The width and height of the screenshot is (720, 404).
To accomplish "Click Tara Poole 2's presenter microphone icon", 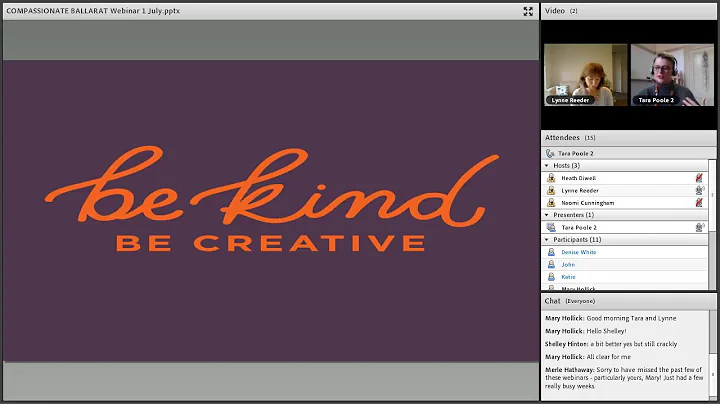I will tap(699, 227).
